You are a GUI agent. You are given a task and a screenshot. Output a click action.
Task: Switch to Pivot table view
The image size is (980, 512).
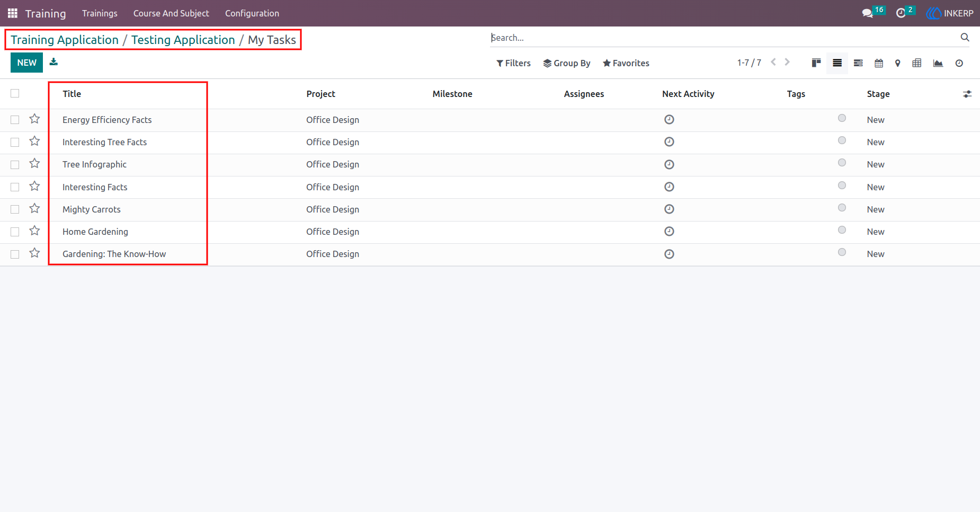click(x=917, y=63)
